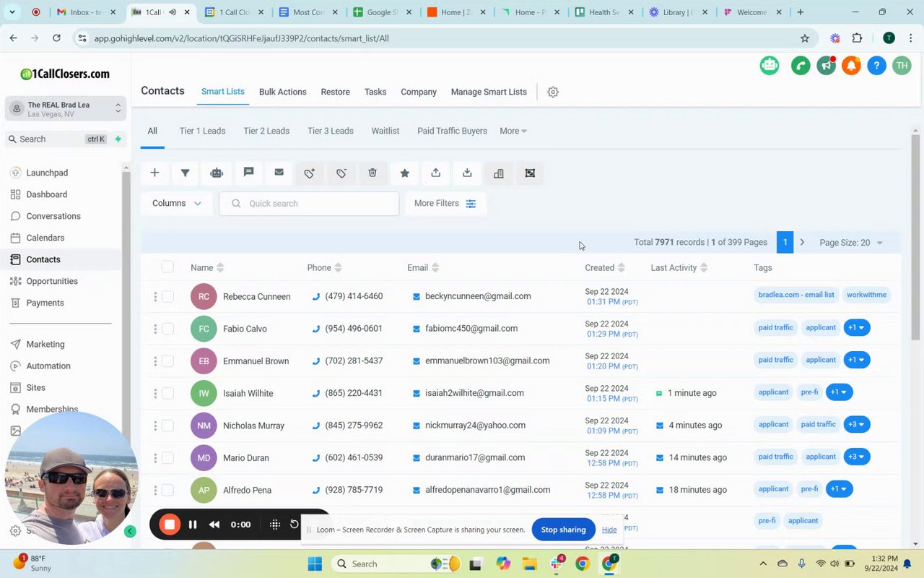Image resolution: width=924 pixels, height=578 pixels.
Task: Open the blue help question mark icon
Action: [877, 66]
